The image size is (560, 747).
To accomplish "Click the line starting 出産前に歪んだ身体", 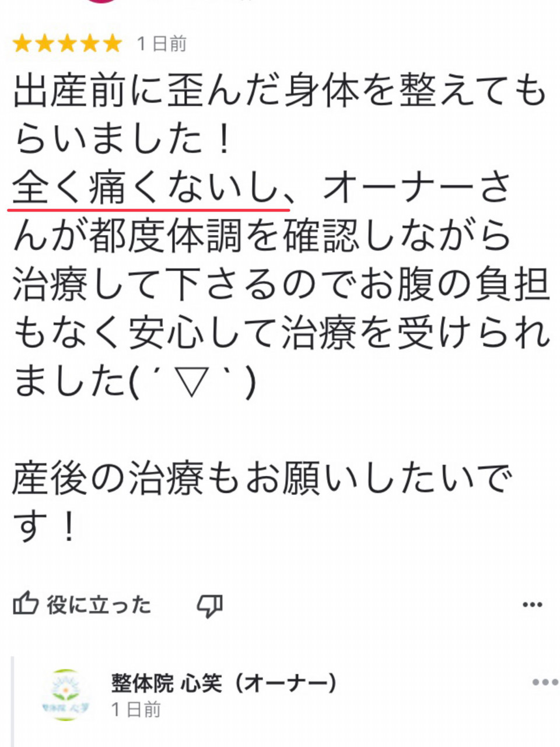I will (280, 92).
